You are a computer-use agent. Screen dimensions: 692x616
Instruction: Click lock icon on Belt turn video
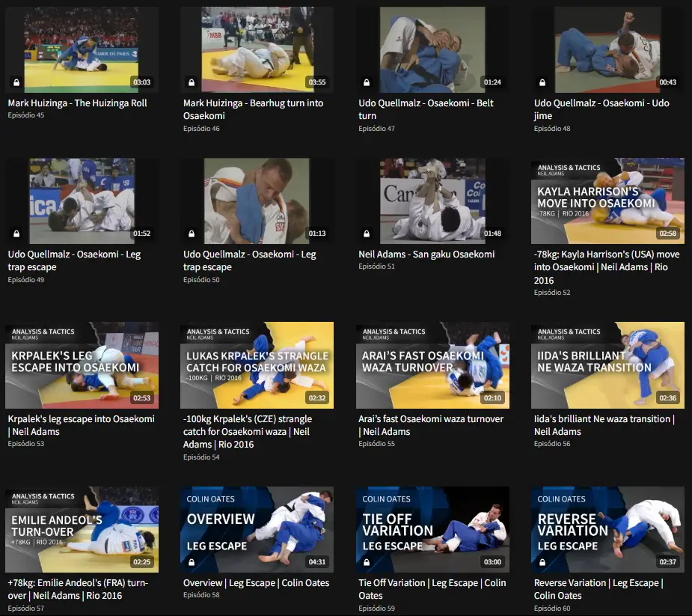coord(367,82)
